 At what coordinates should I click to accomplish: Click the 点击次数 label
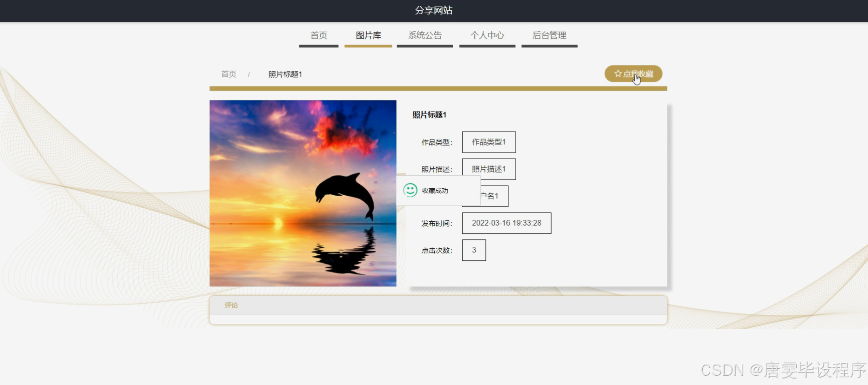point(437,251)
